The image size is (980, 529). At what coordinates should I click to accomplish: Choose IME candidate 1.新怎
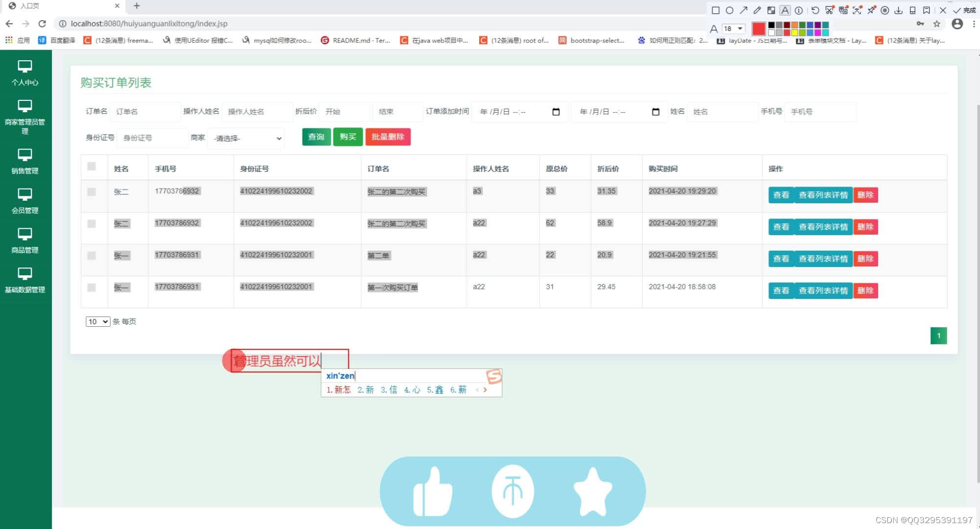339,390
